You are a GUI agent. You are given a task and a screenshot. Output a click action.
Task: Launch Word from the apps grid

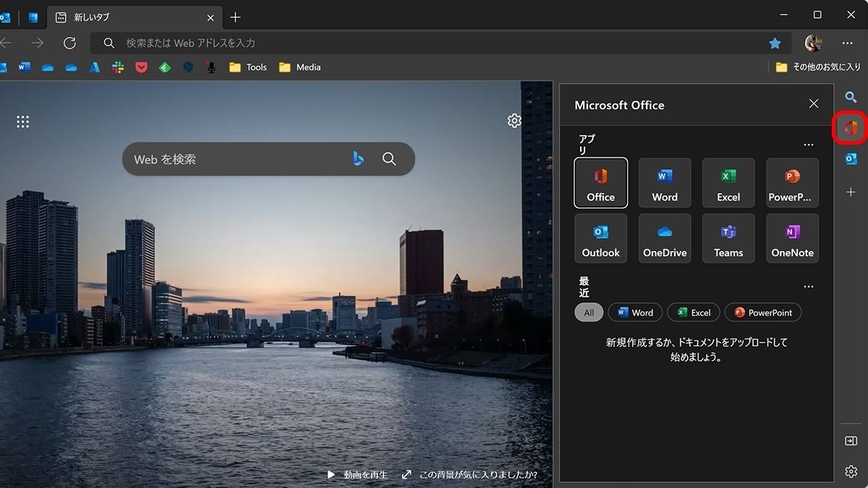click(665, 183)
